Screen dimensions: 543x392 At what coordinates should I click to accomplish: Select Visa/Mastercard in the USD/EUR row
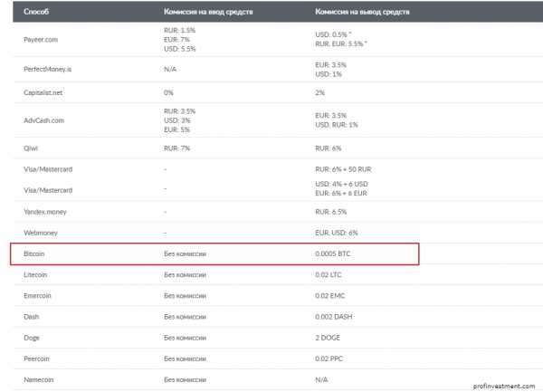click(48, 190)
